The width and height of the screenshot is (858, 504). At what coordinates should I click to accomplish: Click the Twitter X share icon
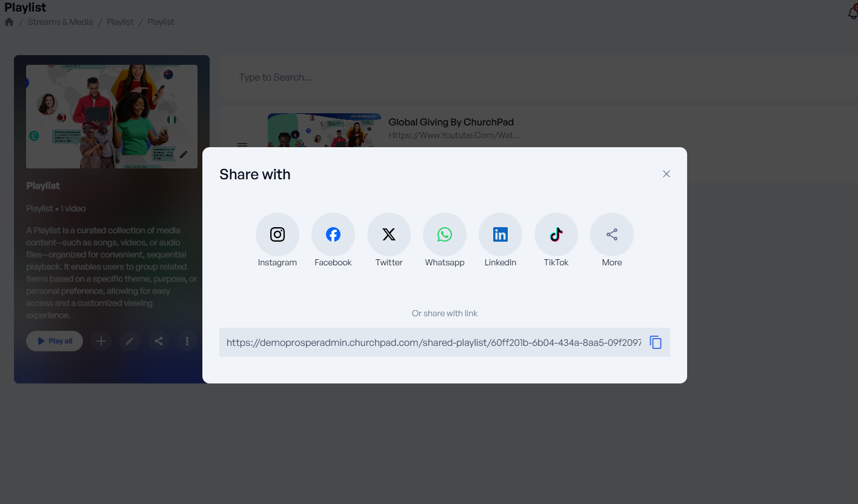[389, 234]
